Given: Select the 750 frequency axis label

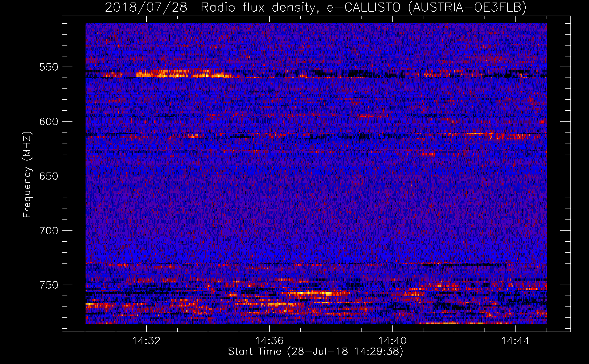Looking at the screenshot, I should (48, 285).
